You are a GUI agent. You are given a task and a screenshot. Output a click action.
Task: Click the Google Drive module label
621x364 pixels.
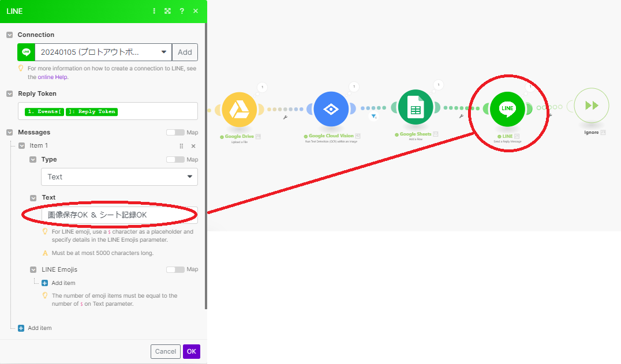tap(239, 137)
